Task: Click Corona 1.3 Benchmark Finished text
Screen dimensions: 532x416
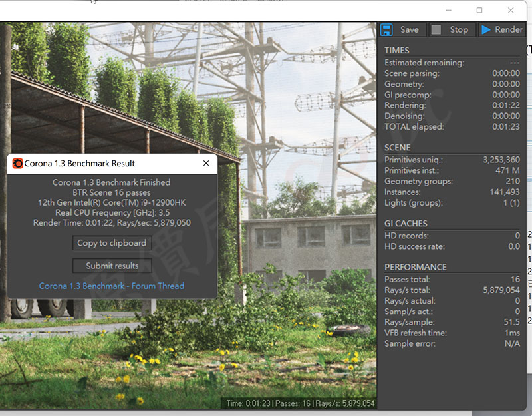Action: click(111, 182)
